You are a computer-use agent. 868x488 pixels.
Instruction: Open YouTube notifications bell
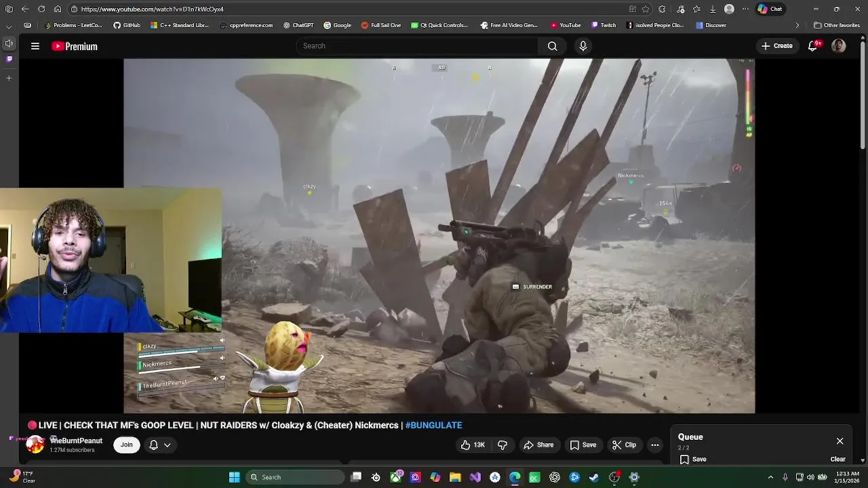click(813, 46)
